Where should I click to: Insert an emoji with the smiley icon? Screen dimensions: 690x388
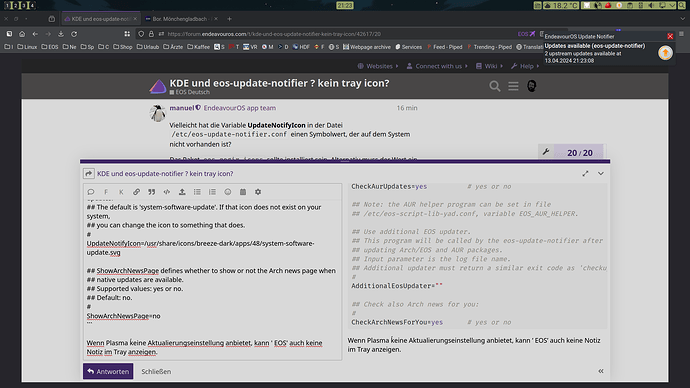point(228,192)
